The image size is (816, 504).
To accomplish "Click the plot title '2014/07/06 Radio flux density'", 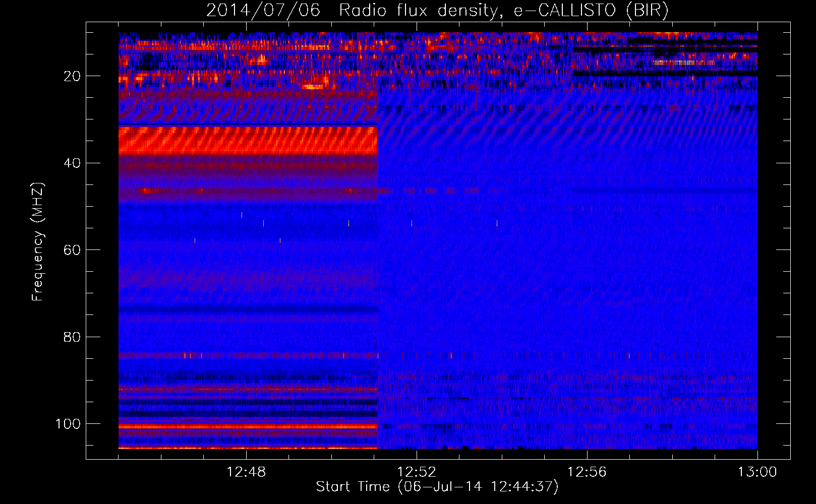I will (438, 10).
